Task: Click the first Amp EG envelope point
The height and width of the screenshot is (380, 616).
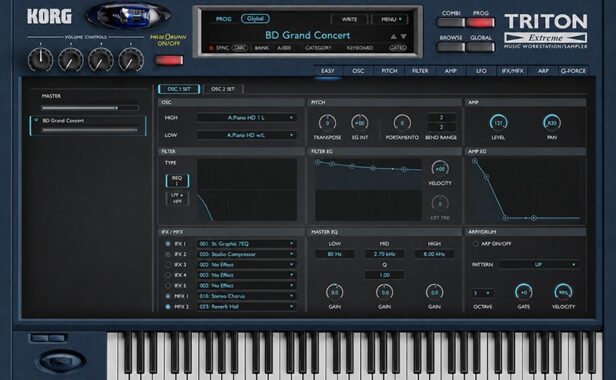Action: [475, 161]
